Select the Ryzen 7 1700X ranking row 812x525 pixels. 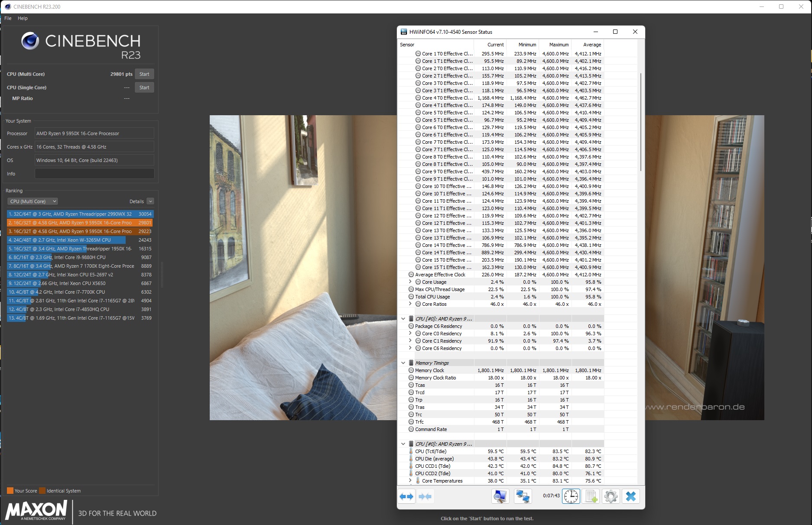80,266
